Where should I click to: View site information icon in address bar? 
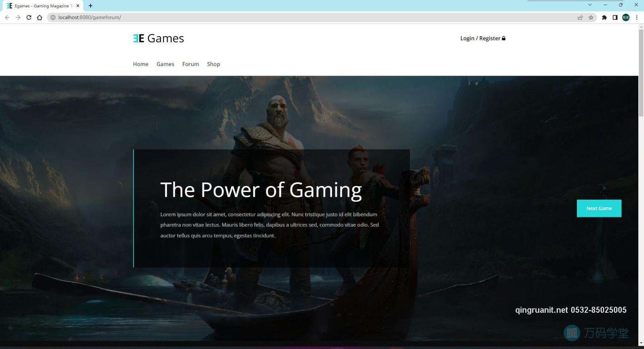coord(53,17)
